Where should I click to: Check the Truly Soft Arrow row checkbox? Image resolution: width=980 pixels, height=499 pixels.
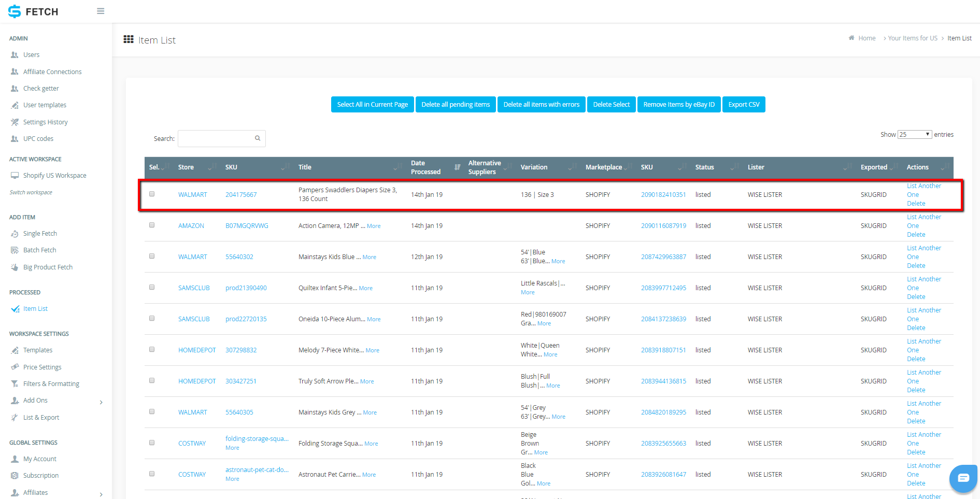pyautogui.click(x=152, y=380)
